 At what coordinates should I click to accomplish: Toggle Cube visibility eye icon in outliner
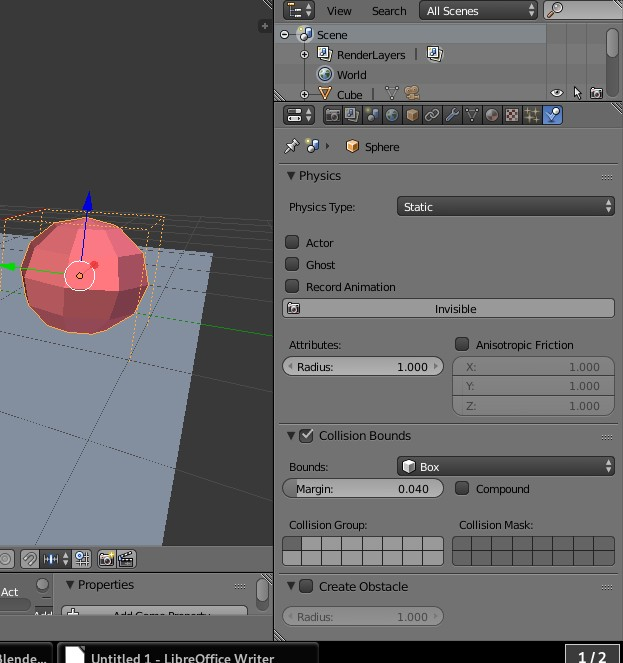coord(557,93)
